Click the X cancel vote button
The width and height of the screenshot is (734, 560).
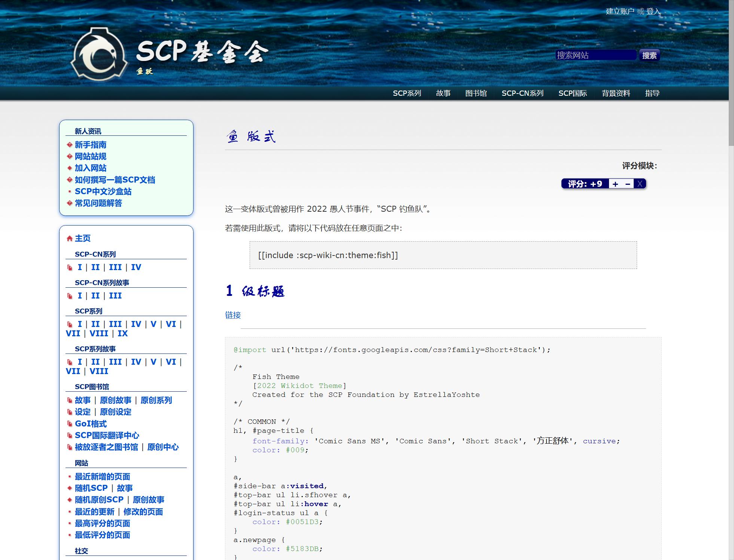(x=640, y=184)
